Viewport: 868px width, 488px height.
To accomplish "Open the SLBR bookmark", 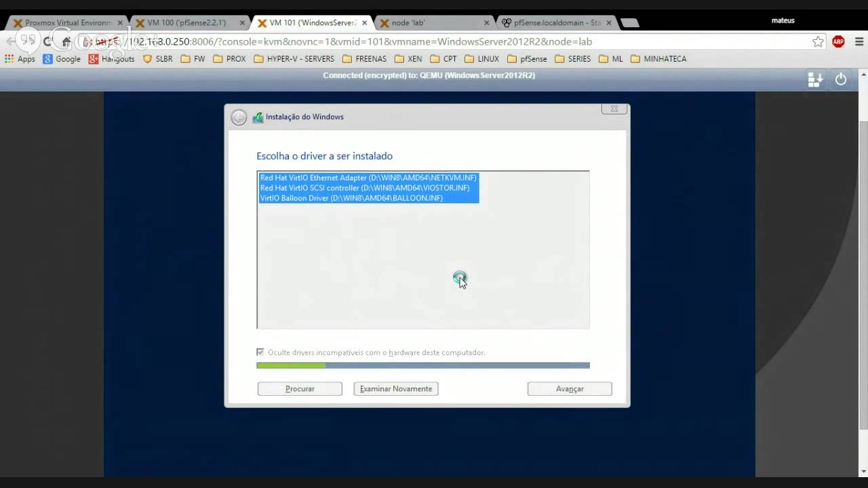I will tap(157, 59).
